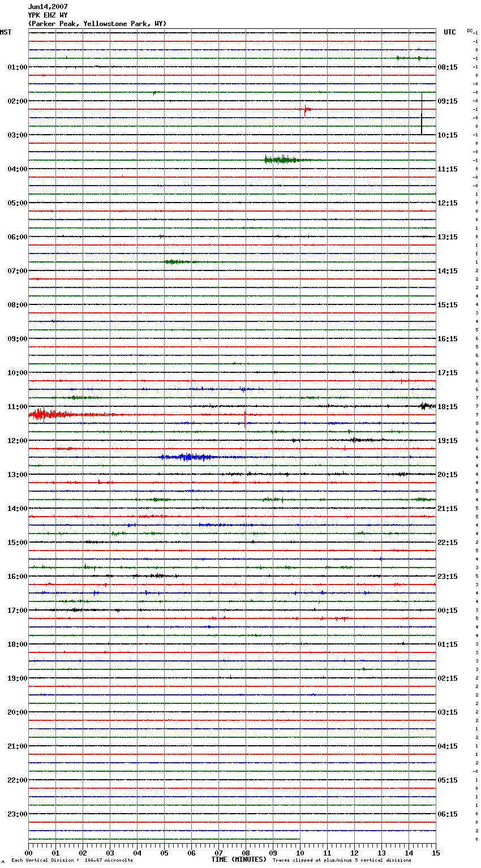The image size is (481, 868).
Task: Click the tall black vertical spike near 03:00 MST
Action: 422,113
